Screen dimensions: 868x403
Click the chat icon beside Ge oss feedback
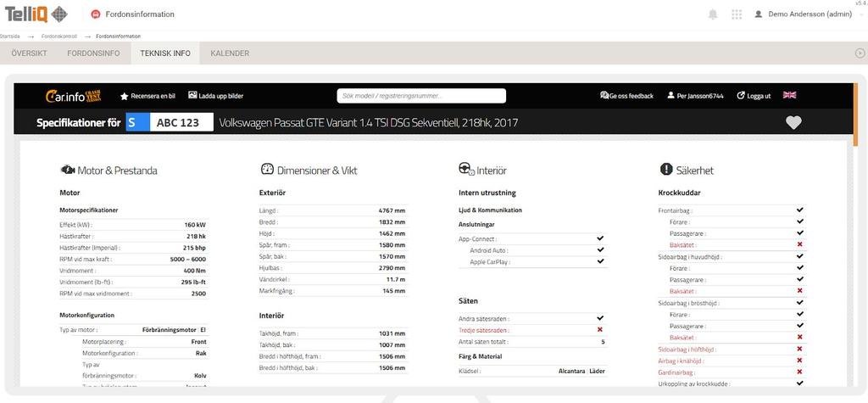[x=604, y=95]
